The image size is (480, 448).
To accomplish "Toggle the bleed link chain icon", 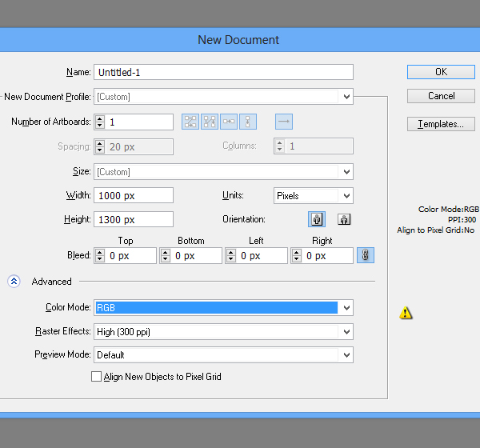I will 366,256.
